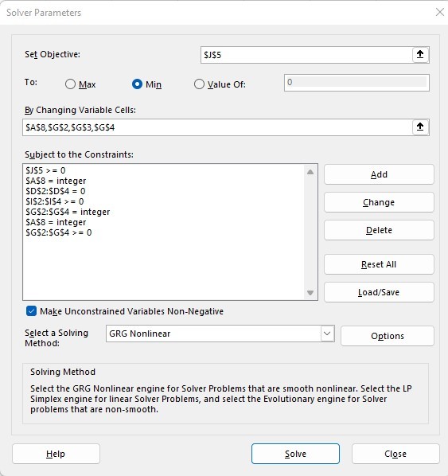Click the Changing Variable Cells input field
Image resolution: width=448 pixels, height=476 pixels.
click(217, 127)
